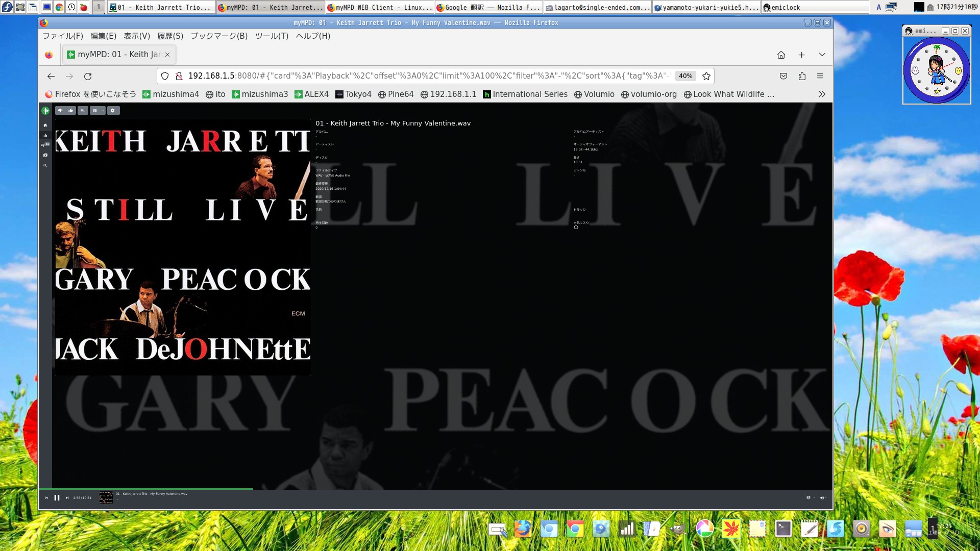Screen dimensions: 980x551
Task: Click the add-to-playlist icon in toolbar
Action: [83, 111]
